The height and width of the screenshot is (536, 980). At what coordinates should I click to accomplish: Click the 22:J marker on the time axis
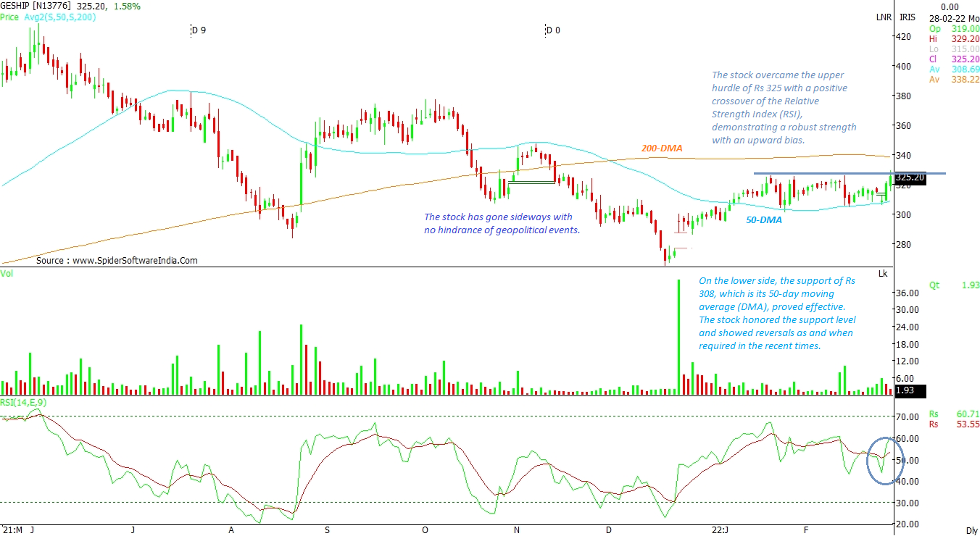click(719, 530)
